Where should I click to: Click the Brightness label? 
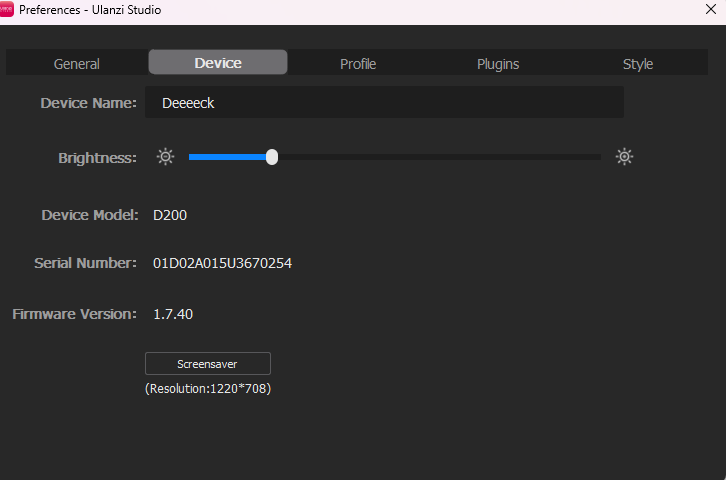[x=97, y=158]
